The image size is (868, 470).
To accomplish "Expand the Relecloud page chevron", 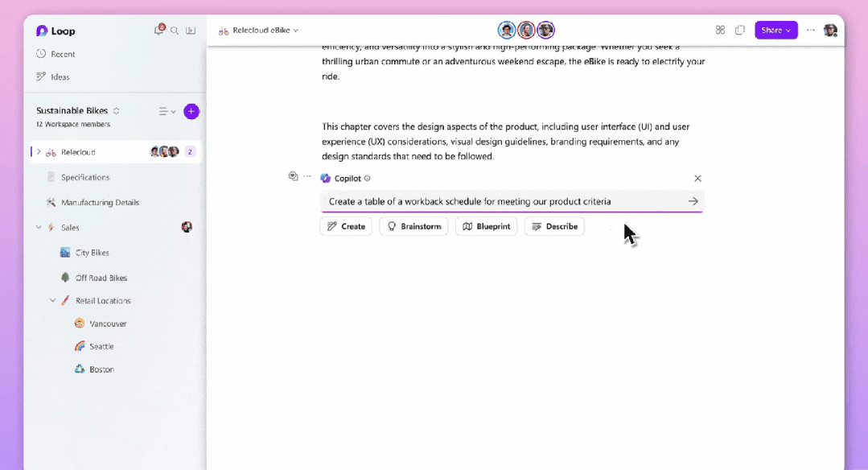I will (39, 151).
